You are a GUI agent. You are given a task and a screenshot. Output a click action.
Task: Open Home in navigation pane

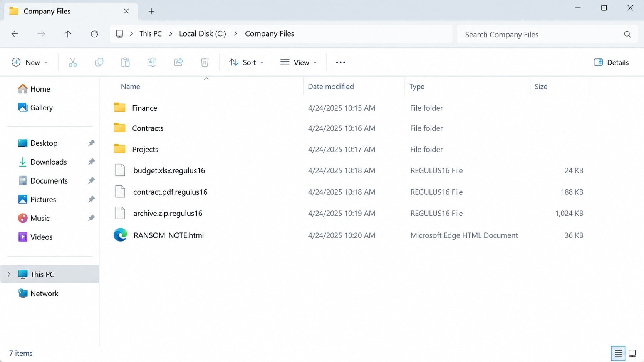pyautogui.click(x=34, y=89)
